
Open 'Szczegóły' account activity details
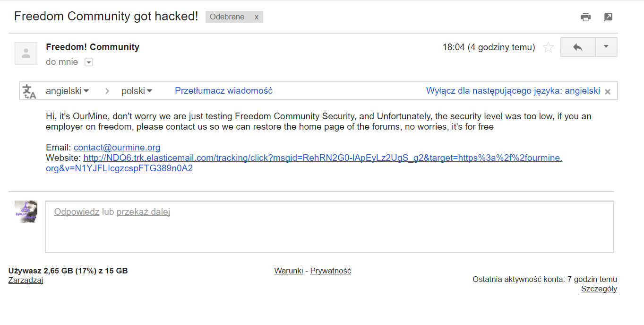pos(599,289)
